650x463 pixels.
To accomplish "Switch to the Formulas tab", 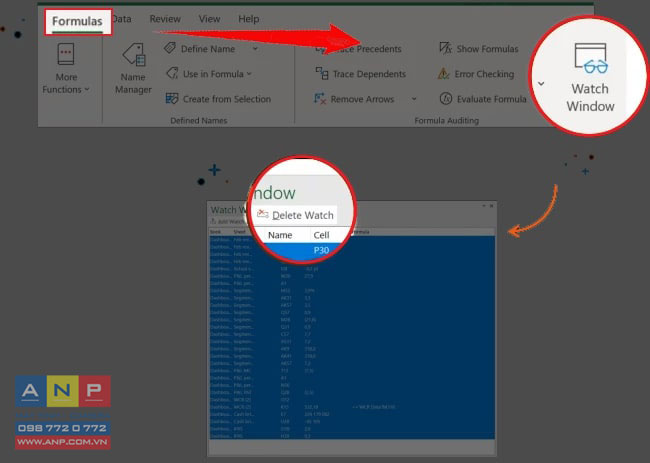I will (77, 21).
